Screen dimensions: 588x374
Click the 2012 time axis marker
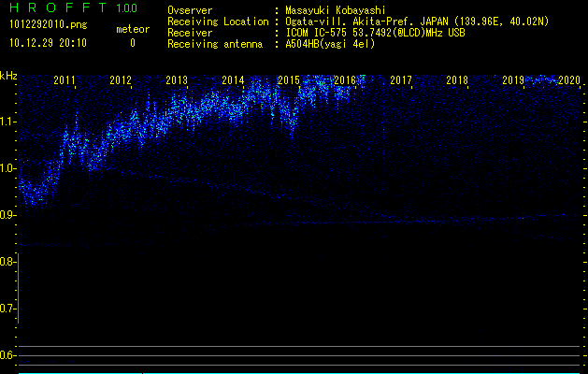tap(121, 80)
